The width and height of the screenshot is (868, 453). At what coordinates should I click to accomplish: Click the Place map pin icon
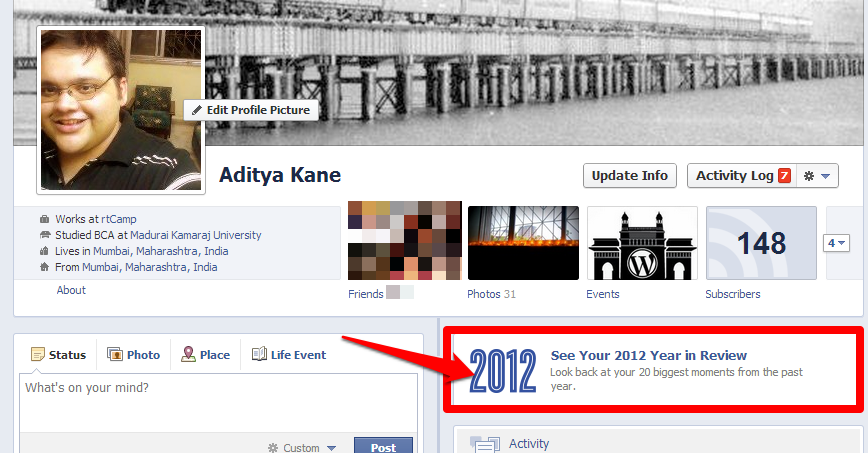[x=188, y=354]
